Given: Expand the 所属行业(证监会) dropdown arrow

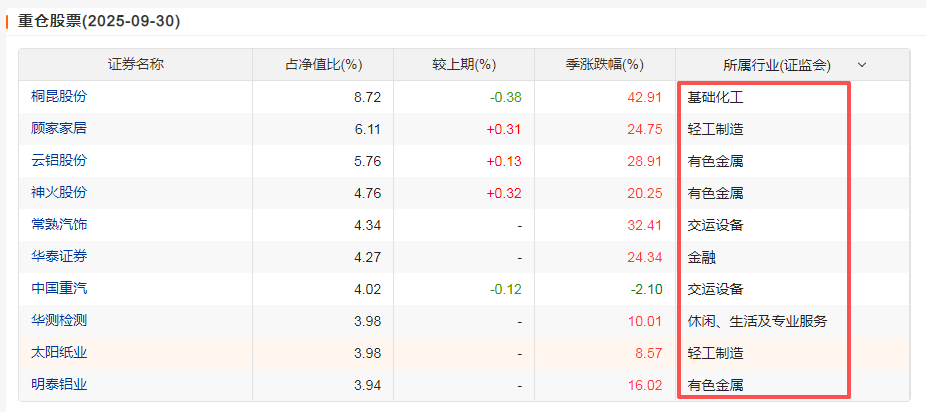Looking at the screenshot, I should click(x=862, y=65).
